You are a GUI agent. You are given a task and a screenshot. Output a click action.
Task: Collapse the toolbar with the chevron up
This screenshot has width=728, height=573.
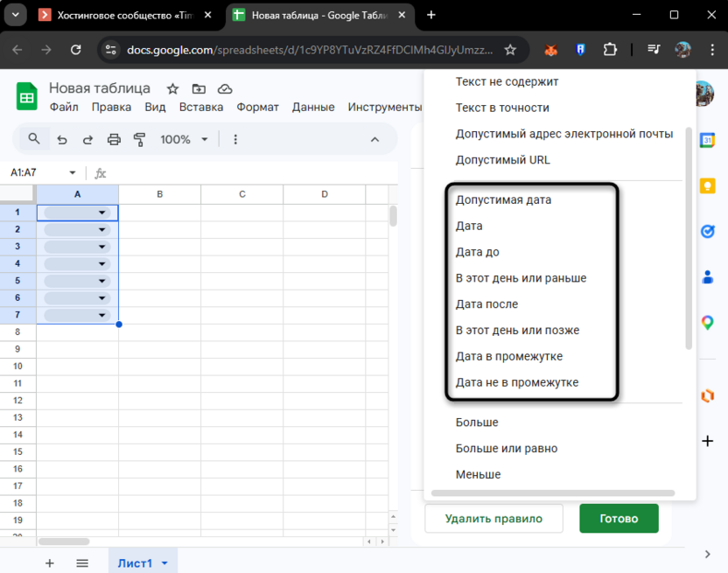tap(374, 139)
